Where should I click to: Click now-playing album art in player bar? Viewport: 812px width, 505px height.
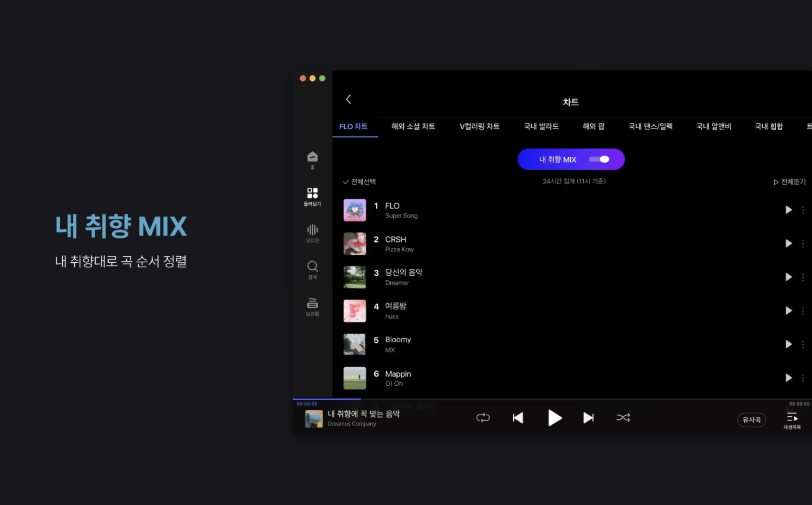tap(314, 419)
